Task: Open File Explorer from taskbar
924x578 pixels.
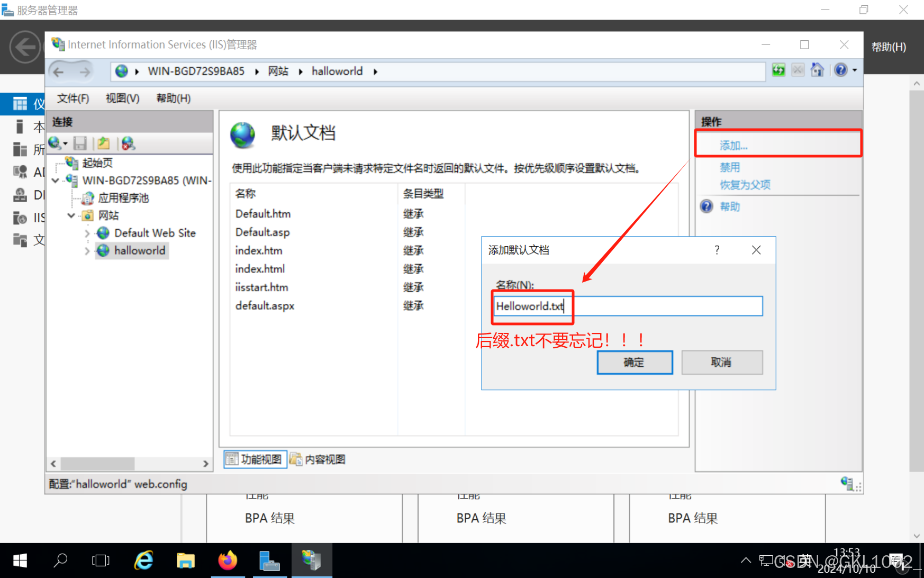Action: [x=185, y=561]
